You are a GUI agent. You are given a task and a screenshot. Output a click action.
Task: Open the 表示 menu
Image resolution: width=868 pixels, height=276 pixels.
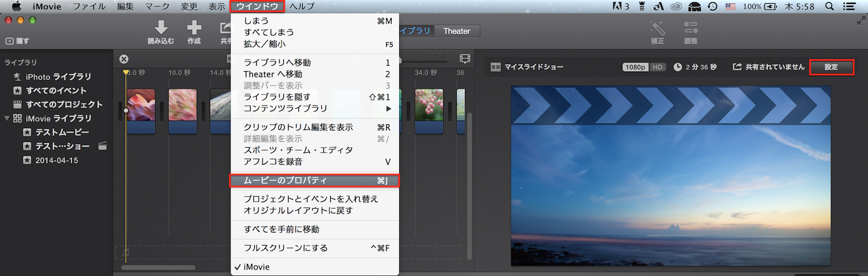[x=217, y=7]
